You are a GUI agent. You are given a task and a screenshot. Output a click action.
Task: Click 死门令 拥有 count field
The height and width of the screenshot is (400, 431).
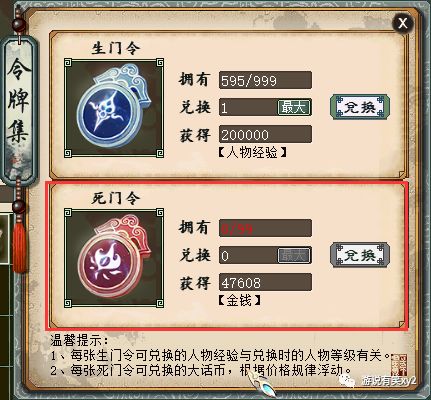[x=265, y=228]
